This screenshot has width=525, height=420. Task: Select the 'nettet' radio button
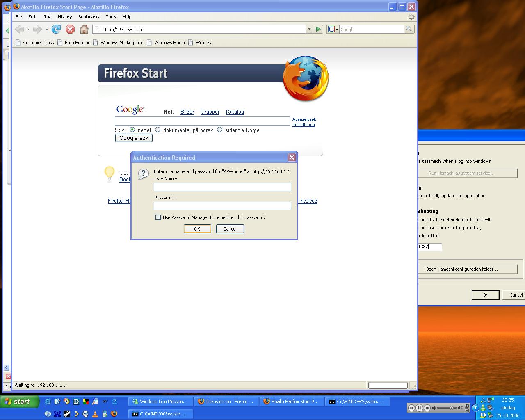click(x=132, y=130)
